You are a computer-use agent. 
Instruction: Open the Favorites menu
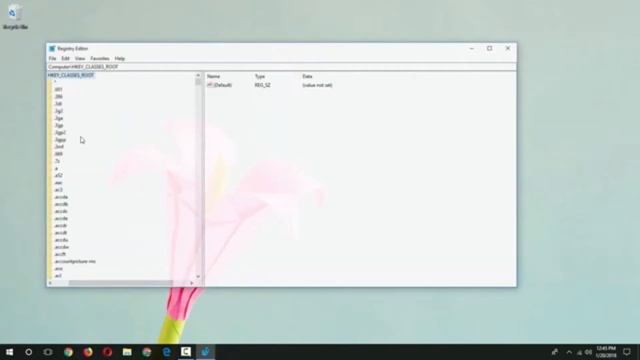[100, 58]
